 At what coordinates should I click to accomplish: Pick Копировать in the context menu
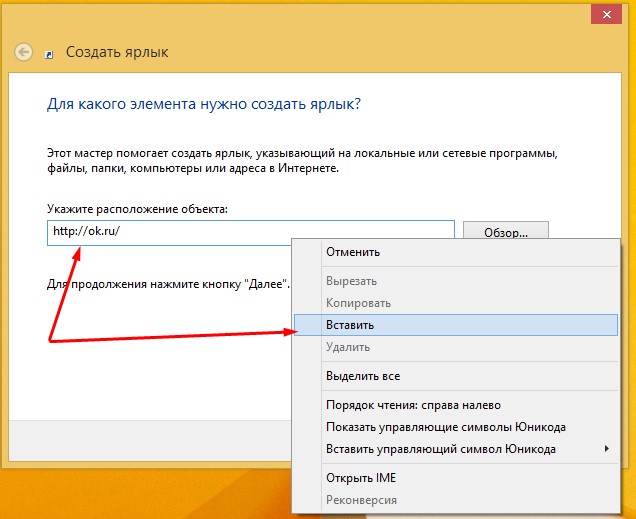pos(358,303)
